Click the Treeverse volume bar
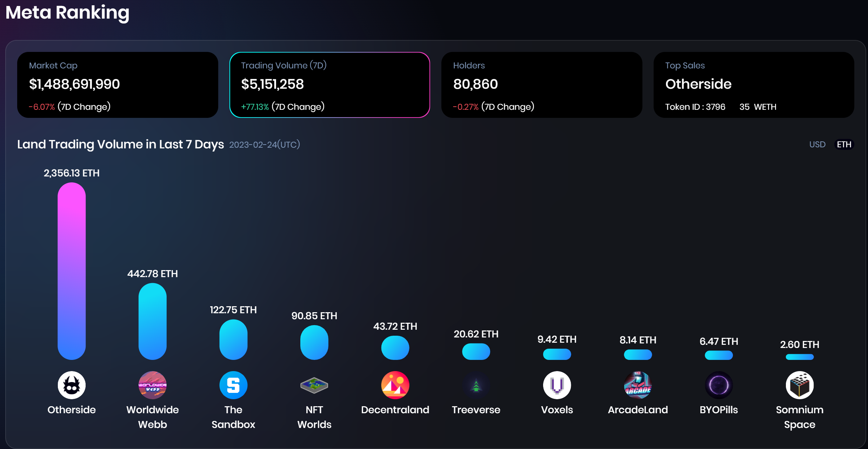 click(476, 351)
